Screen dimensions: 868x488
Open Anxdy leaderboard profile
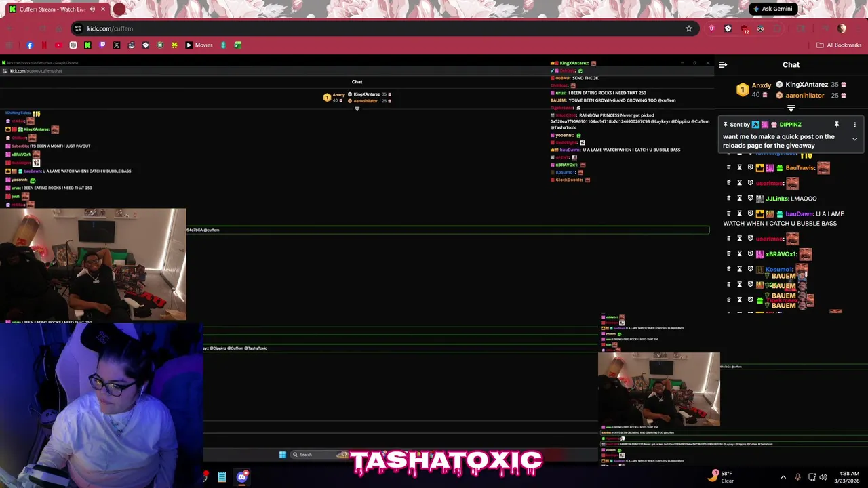point(762,85)
